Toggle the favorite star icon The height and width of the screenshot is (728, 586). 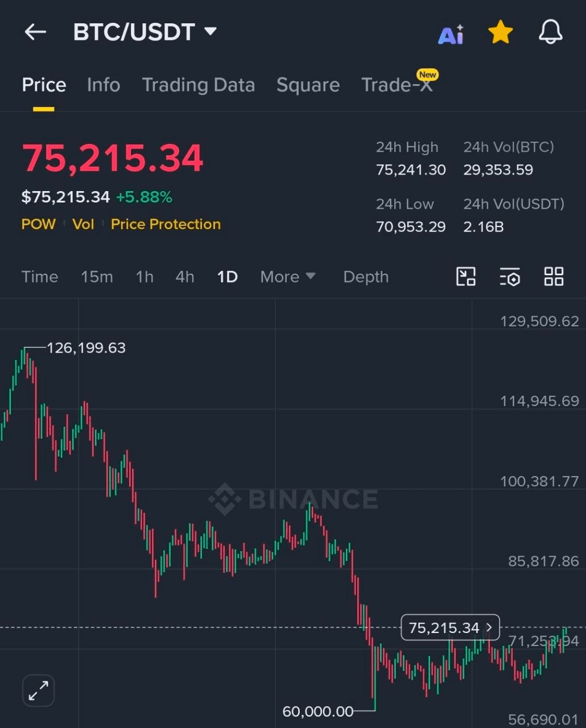(501, 32)
